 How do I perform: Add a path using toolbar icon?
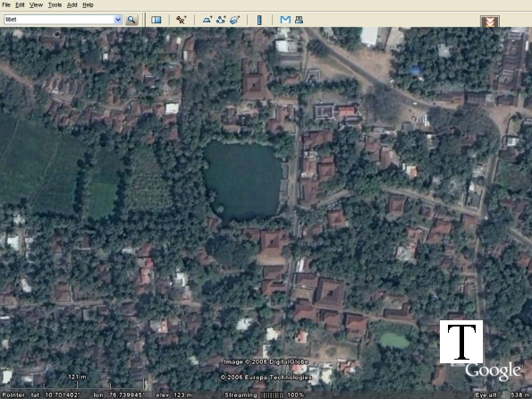click(x=221, y=20)
